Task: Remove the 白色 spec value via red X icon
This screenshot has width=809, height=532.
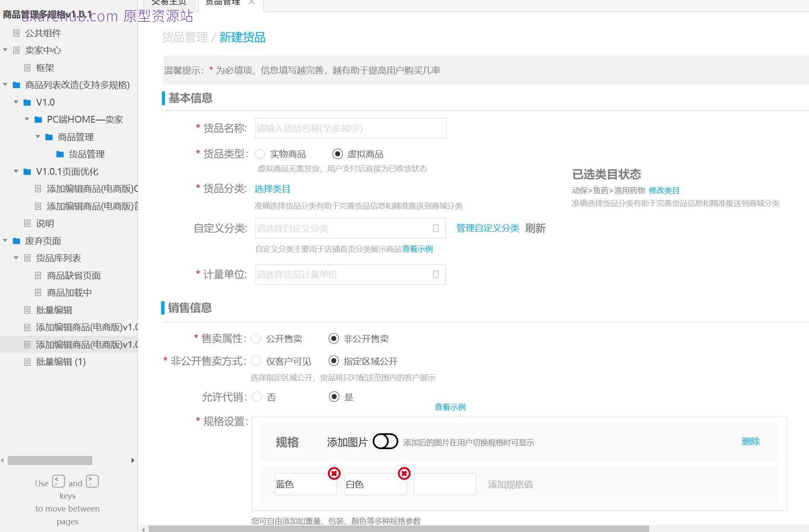Action: click(x=404, y=473)
